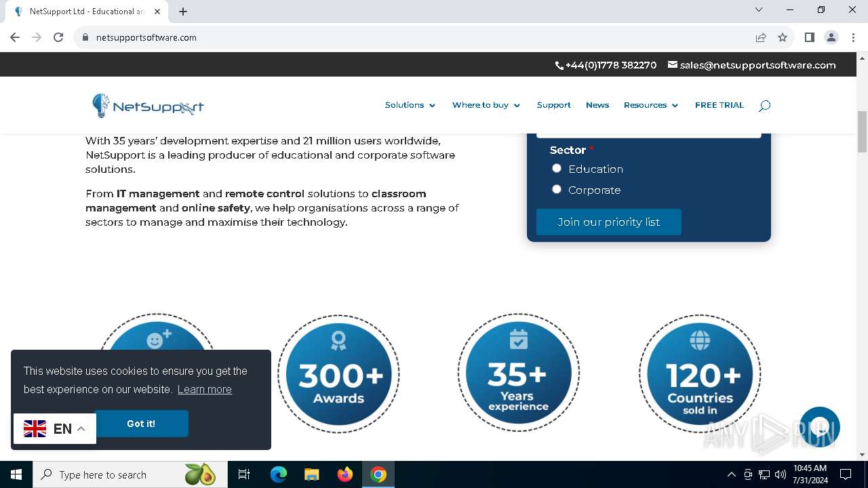Open the volume control icon
The image size is (868, 488).
(x=781, y=474)
